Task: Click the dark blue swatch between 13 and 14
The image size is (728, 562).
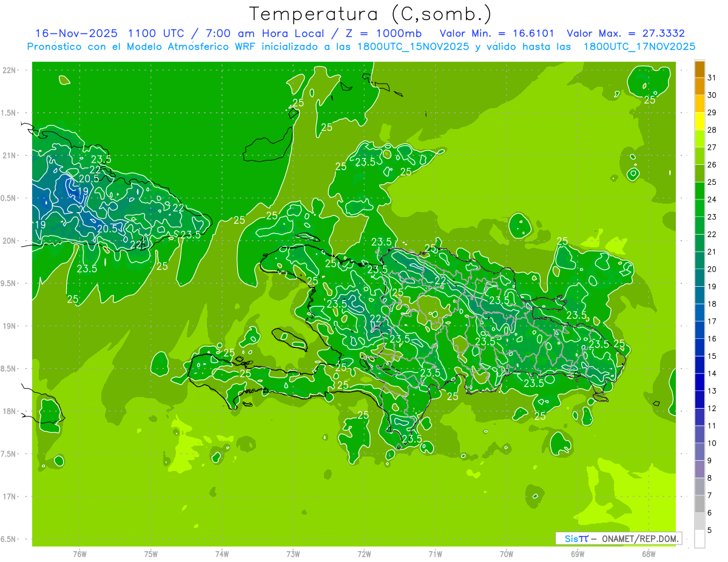Action: [699, 382]
